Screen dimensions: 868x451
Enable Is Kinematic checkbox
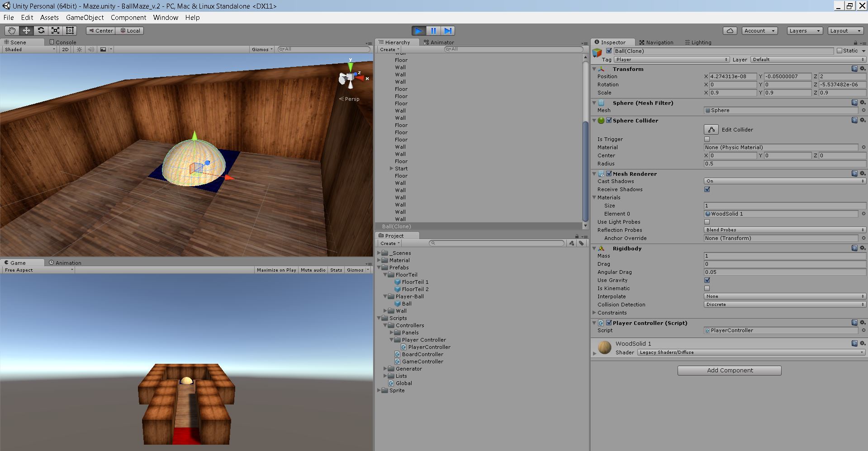pos(707,288)
